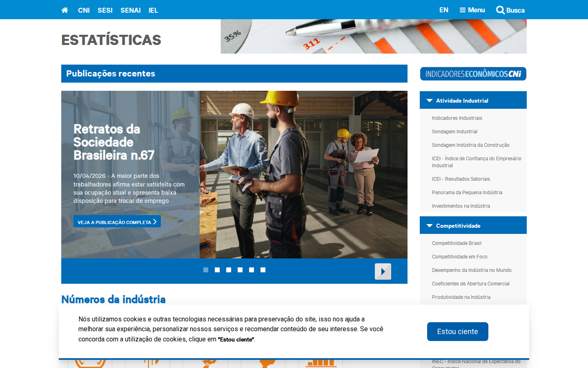Switch language to EN
588x368 pixels.
pos(444,10)
